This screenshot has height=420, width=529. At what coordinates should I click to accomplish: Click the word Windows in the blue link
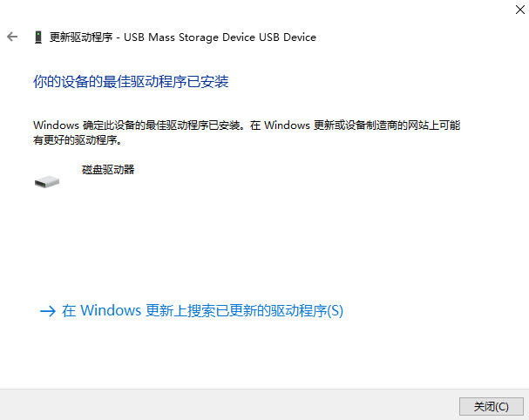(x=111, y=311)
